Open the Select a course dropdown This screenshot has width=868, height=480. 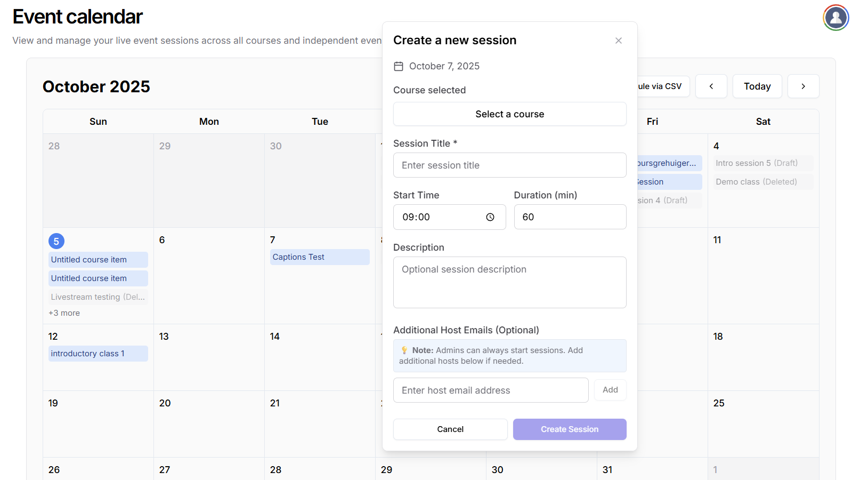click(x=509, y=114)
